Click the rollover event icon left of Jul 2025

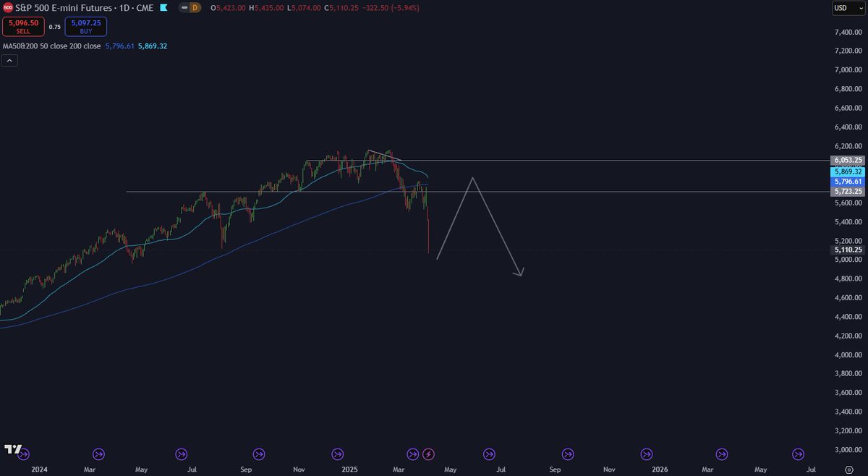point(489,454)
